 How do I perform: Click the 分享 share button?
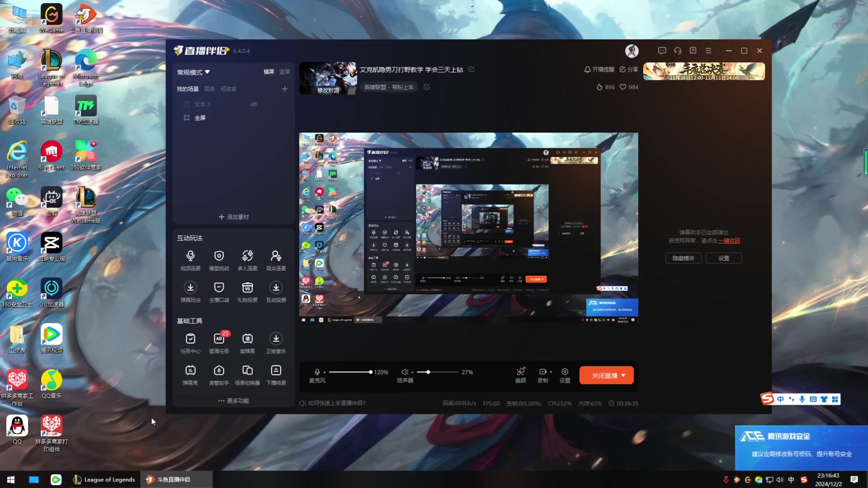628,69
